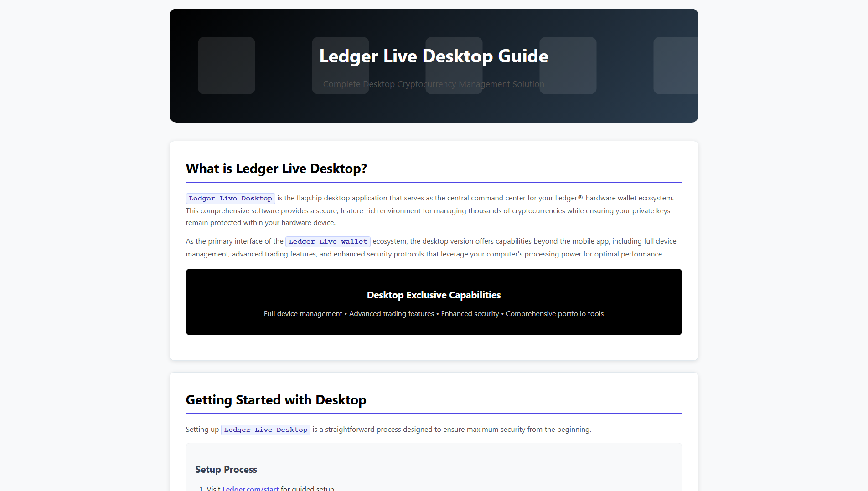The height and width of the screenshot is (491, 868).
Task: Click the 'Full device management • Advanced trading' line
Action: click(x=434, y=314)
